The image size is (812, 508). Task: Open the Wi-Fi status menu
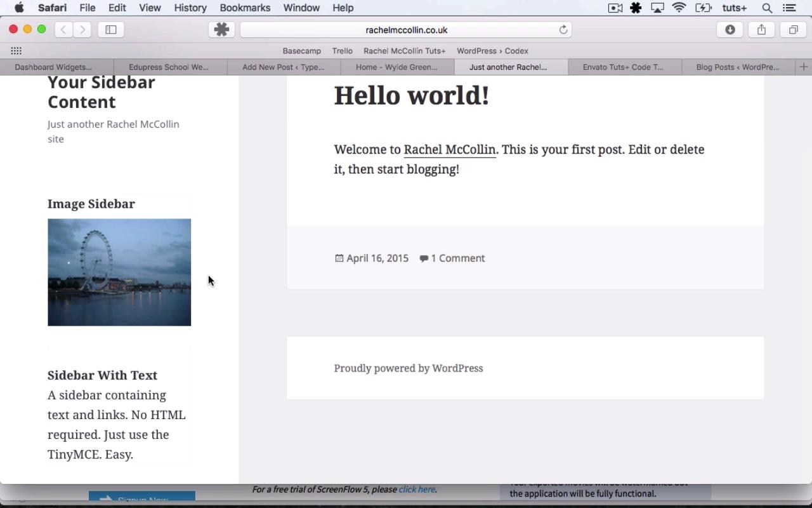point(679,8)
